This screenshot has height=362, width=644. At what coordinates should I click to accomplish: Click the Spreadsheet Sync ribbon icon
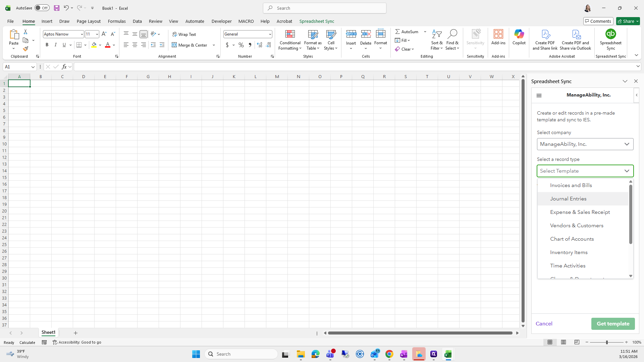point(610,35)
